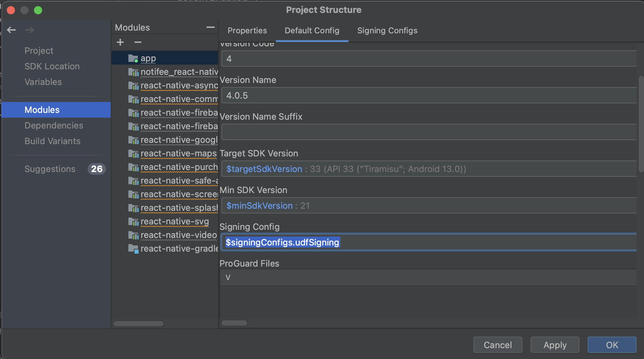This screenshot has width=644, height=359.
Task: Click the back navigation arrow
Action: point(11,30)
